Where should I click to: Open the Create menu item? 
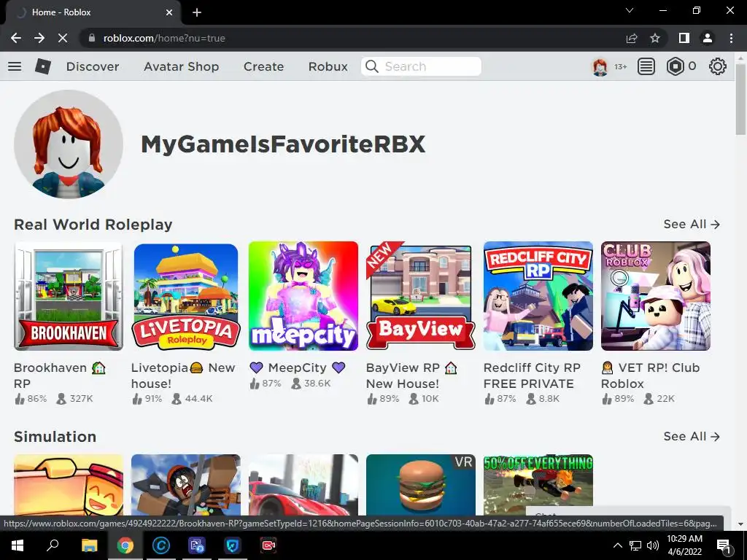[x=263, y=66]
